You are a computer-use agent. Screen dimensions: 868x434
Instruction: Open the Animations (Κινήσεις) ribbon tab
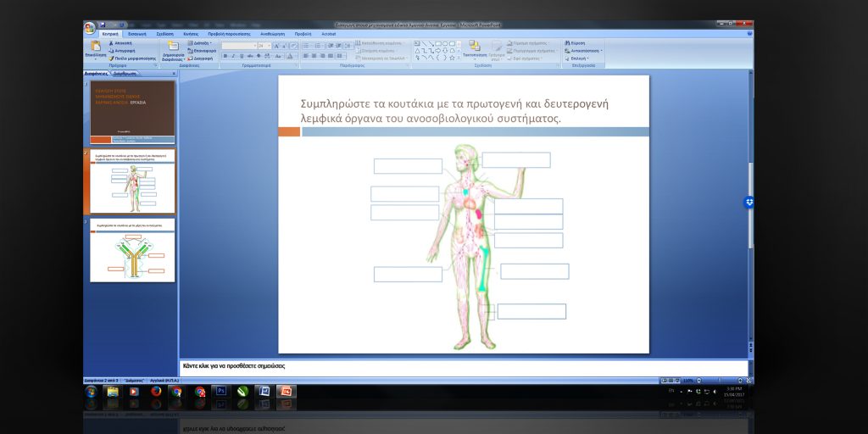pos(191,34)
